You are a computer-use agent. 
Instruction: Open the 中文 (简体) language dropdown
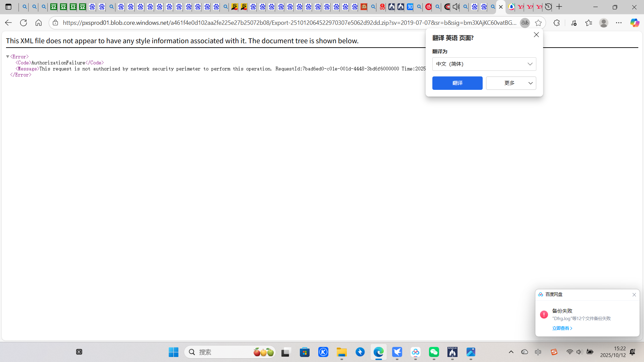pos(484,64)
